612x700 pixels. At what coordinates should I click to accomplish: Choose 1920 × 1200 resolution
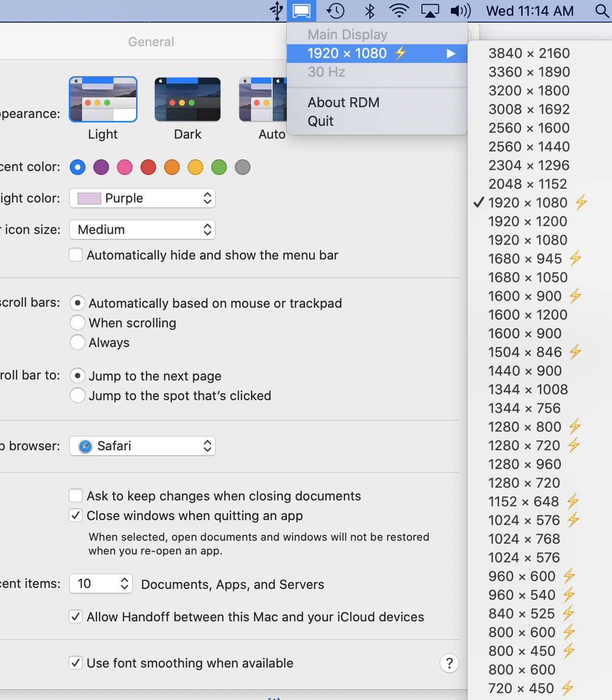(x=540, y=221)
